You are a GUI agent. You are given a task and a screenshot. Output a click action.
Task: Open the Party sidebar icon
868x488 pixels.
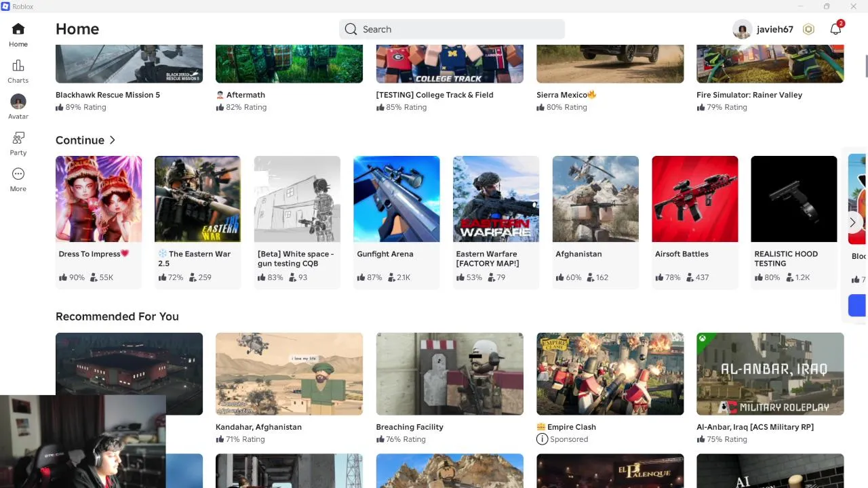(x=18, y=138)
